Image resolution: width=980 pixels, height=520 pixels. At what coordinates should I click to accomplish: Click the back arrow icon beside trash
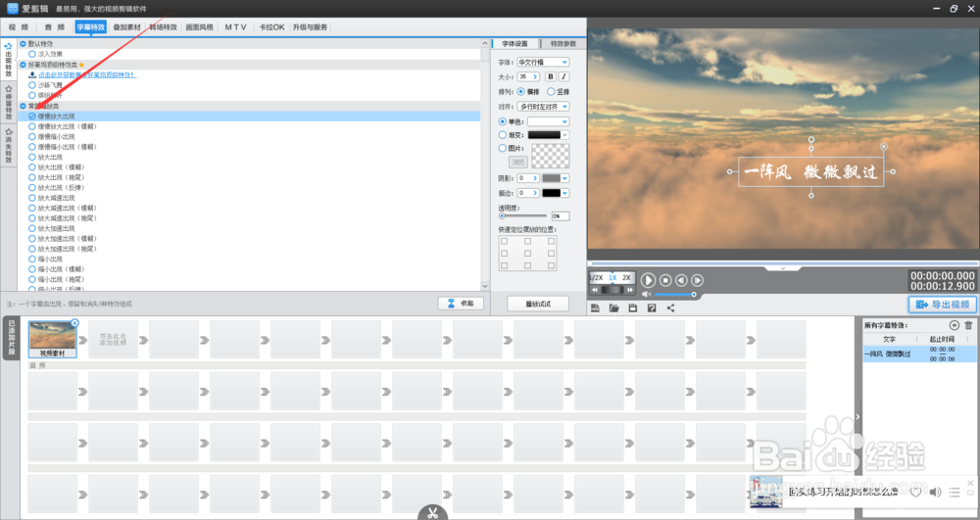point(954,325)
